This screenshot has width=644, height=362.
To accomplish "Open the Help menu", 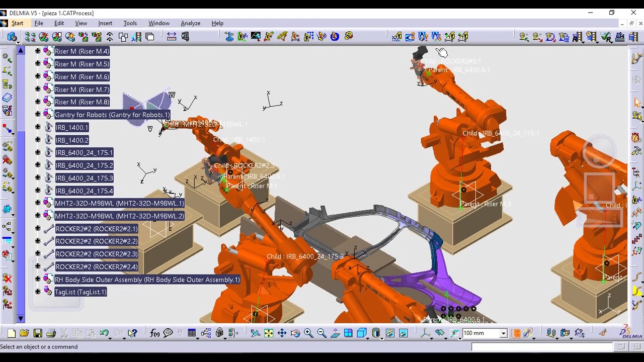I will pos(217,23).
